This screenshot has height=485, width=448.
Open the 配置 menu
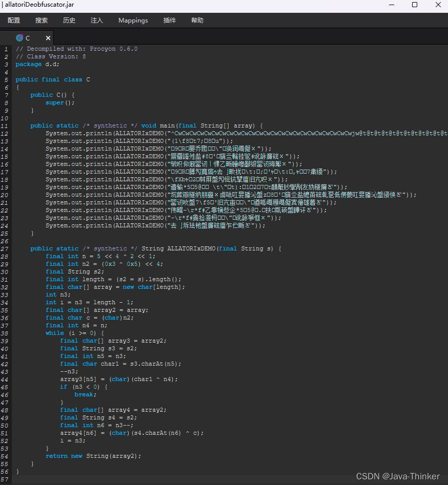tap(14, 20)
